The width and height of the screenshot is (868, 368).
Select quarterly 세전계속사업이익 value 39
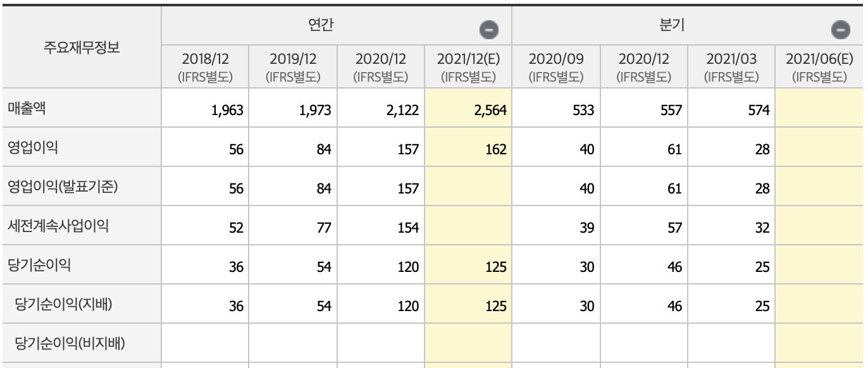pos(586,229)
